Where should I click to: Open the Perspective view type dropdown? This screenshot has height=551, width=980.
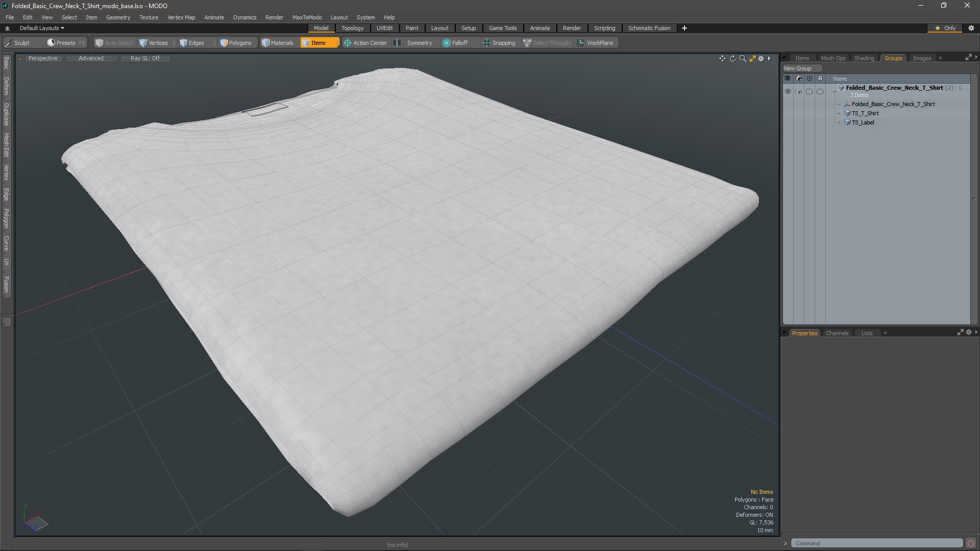[43, 58]
